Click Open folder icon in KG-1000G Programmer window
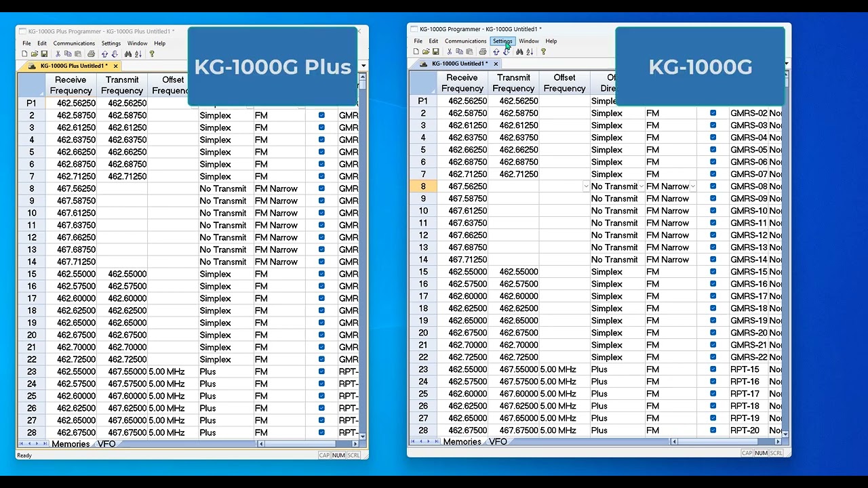 pyautogui.click(x=426, y=52)
